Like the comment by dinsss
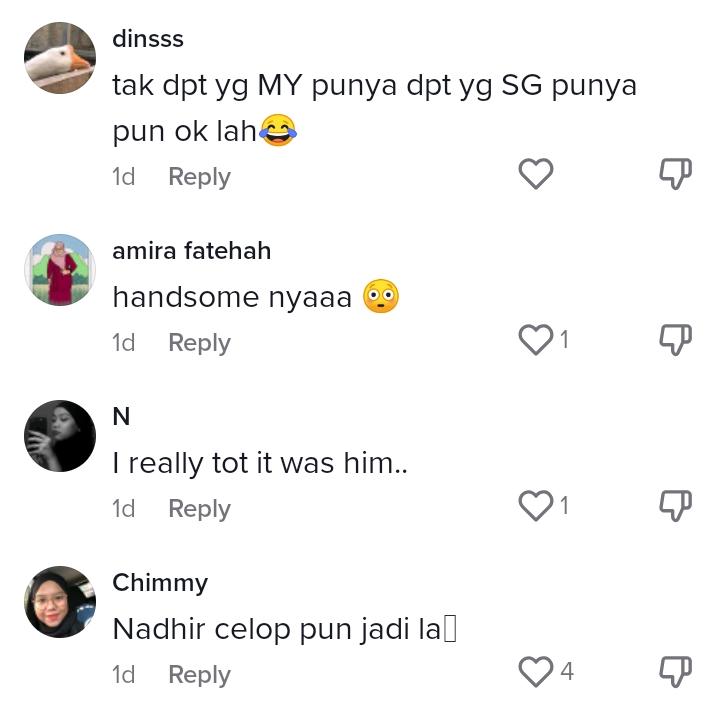Image resolution: width=720 pixels, height=720 pixels. click(536, 175)
